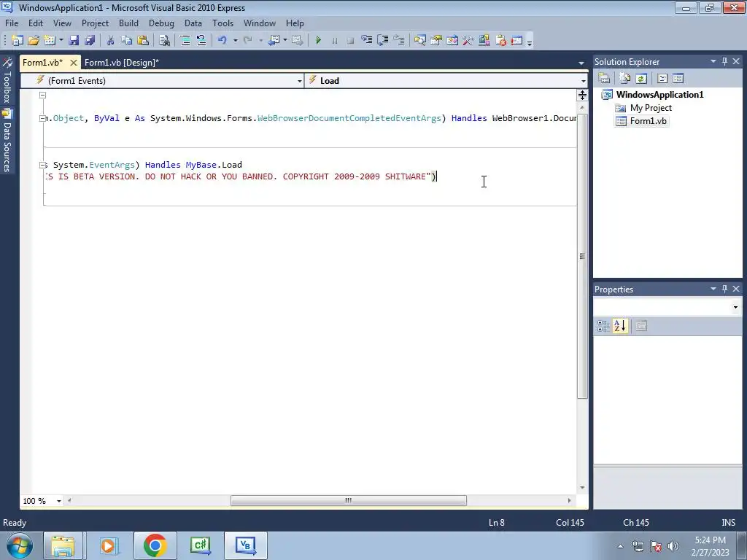
Task: Select My Project in Solution Explorer
Action: pos(651,108)
